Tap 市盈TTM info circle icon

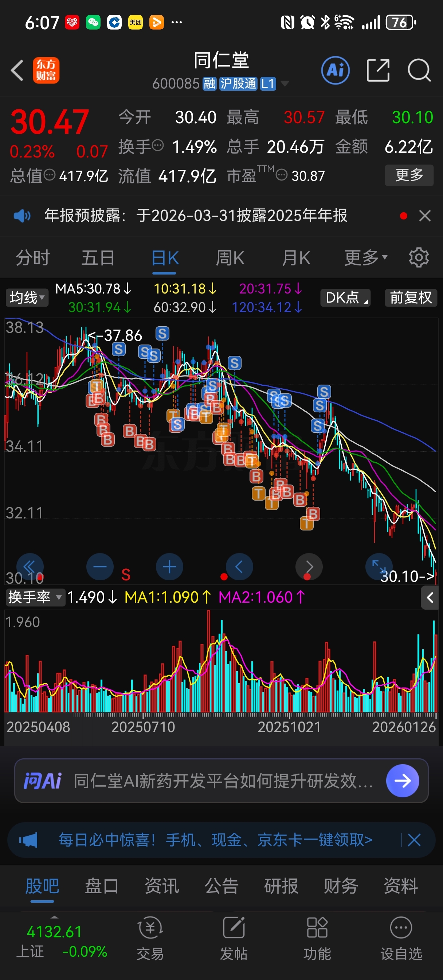click(281, 175)
